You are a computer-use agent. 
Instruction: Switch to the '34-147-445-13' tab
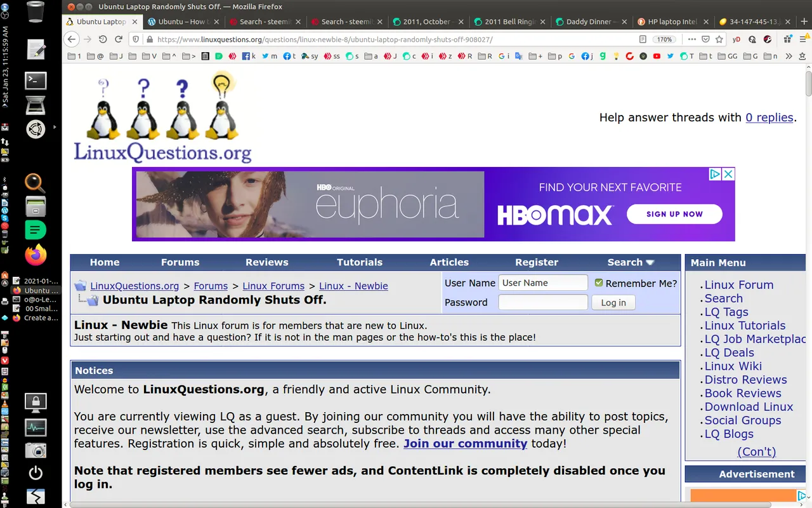(x=754, y=22)
